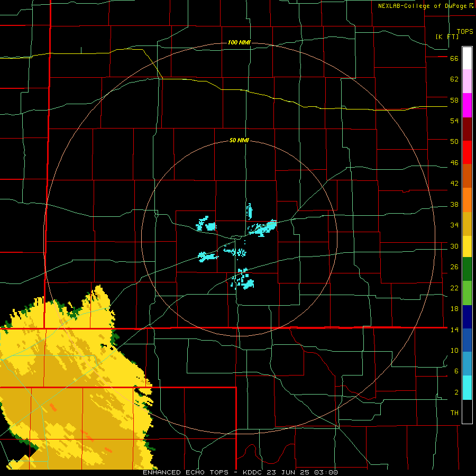The width and height of the screenshot is (476, 476).
Task: Click the elongated cyan echo northeast of radar center
Action: [262, 228]
